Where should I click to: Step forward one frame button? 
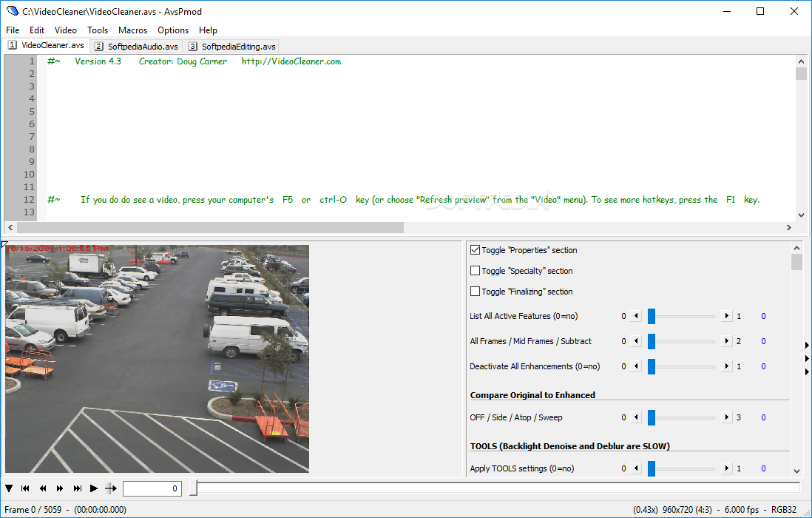pyautogui.click(x=60, y=488)
